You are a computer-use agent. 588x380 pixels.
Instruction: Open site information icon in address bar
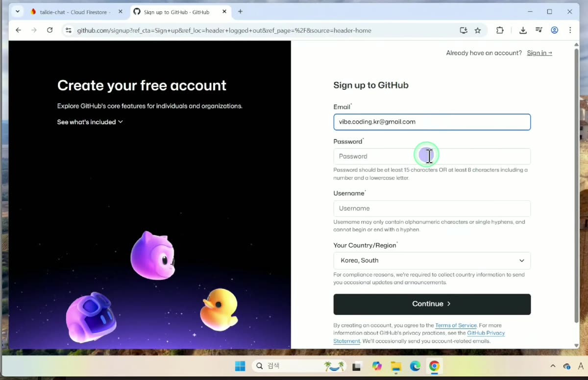point(69,30)
